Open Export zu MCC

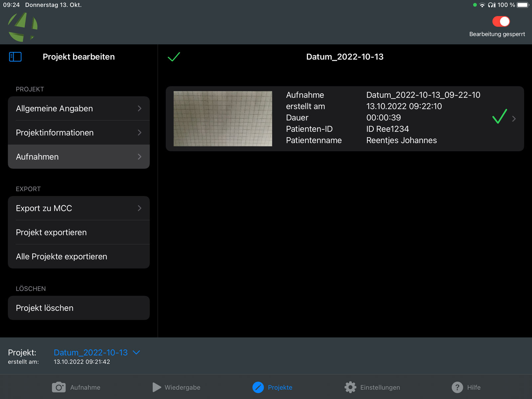[x=79, y=208]
